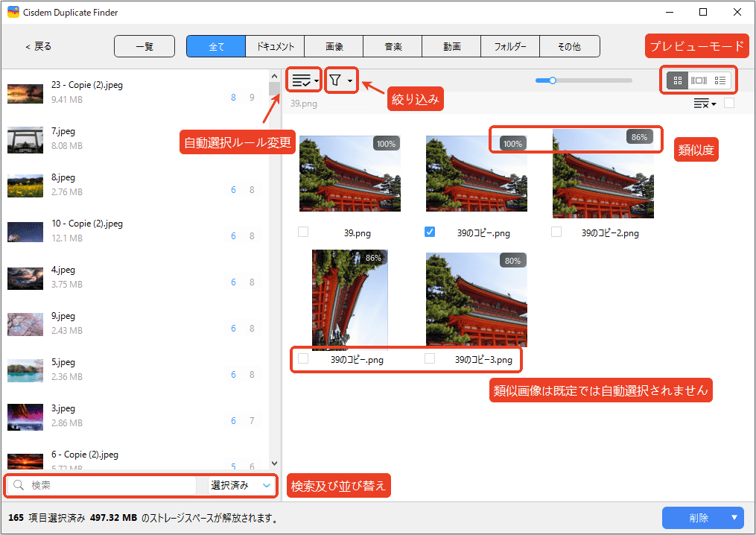
Task: Click the funnel filter icon
Action: click(336, 80)
